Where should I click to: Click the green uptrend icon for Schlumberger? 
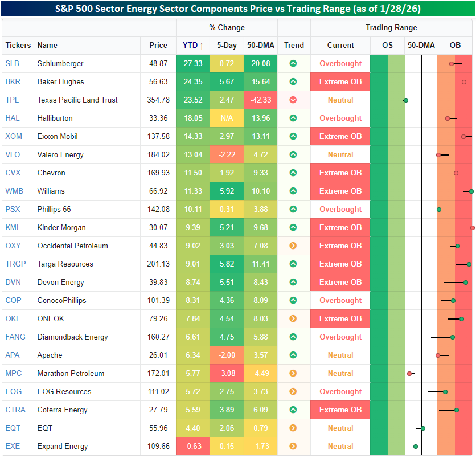click(x=293, y=64)
